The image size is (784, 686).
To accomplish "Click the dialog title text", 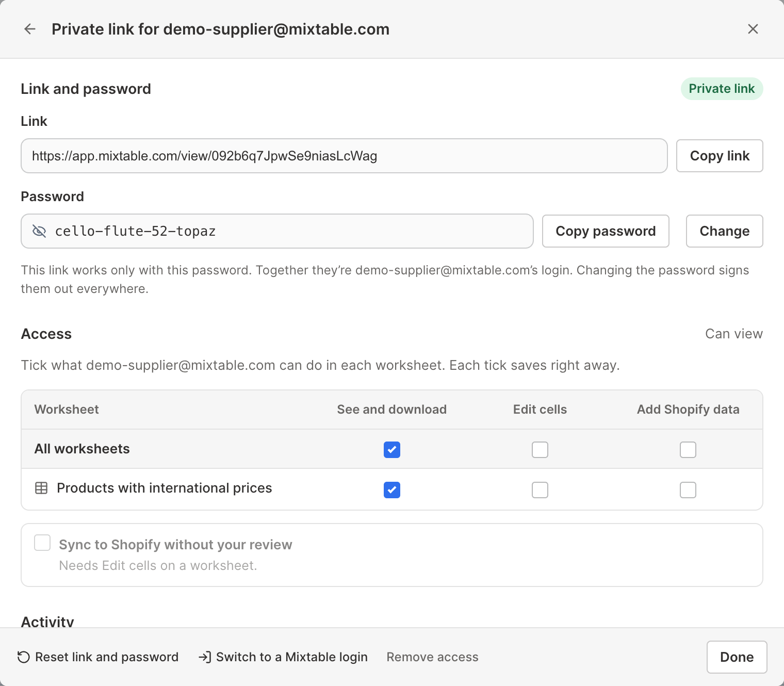I will (x=220, y=29).
